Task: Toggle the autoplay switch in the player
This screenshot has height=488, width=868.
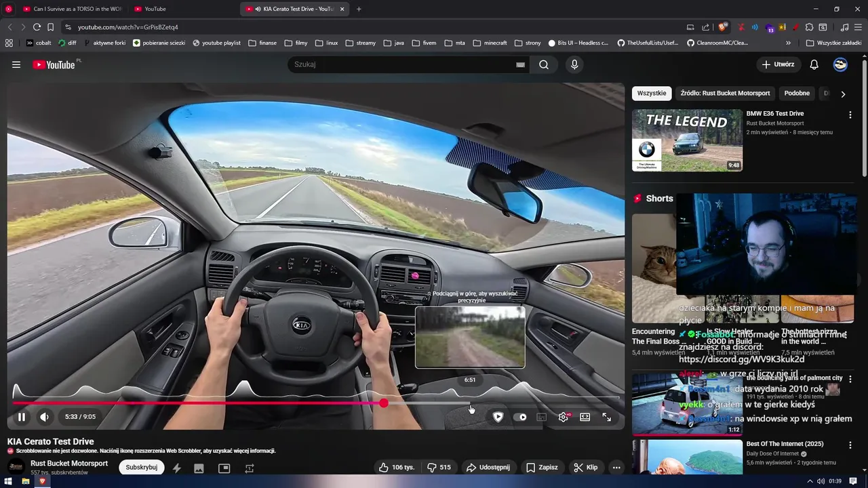Action: [520, 417]
